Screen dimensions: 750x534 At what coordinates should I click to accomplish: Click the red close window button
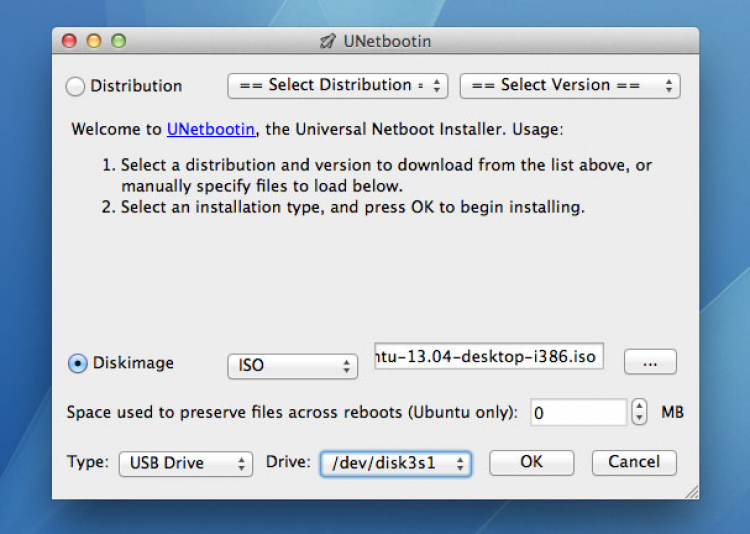pyautogui.click(x=69, y=41)
